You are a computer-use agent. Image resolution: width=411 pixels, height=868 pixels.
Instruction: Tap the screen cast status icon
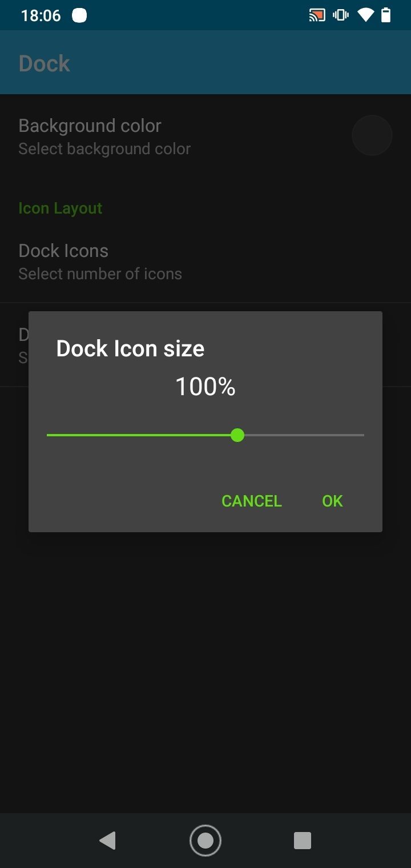pyautogui.click(x=317, y=15)
